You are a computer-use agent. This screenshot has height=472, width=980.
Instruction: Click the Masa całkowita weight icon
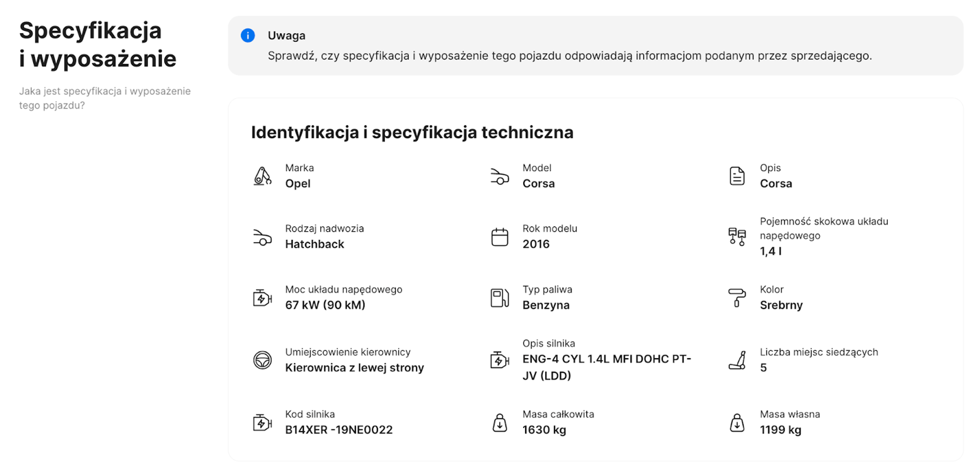[499, 422]
